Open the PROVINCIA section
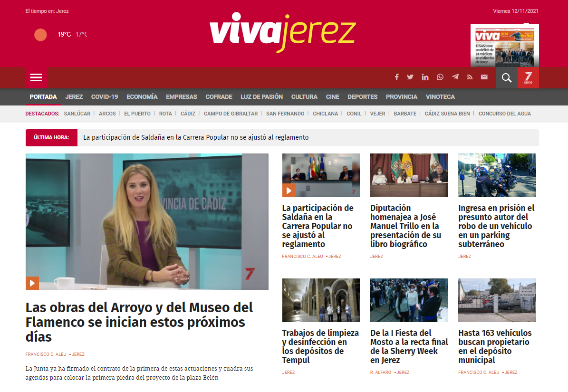Viewport: 568px width, 392px height. [401, 96]
